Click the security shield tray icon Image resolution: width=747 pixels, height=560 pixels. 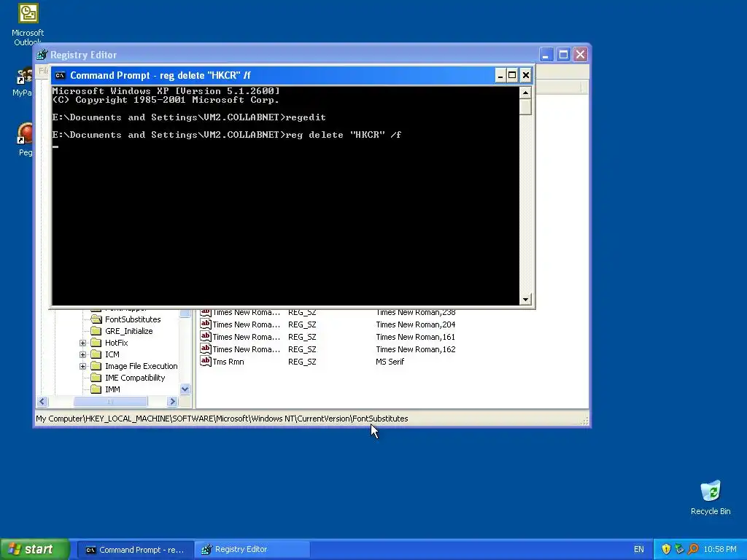click(x=666, y=549)
